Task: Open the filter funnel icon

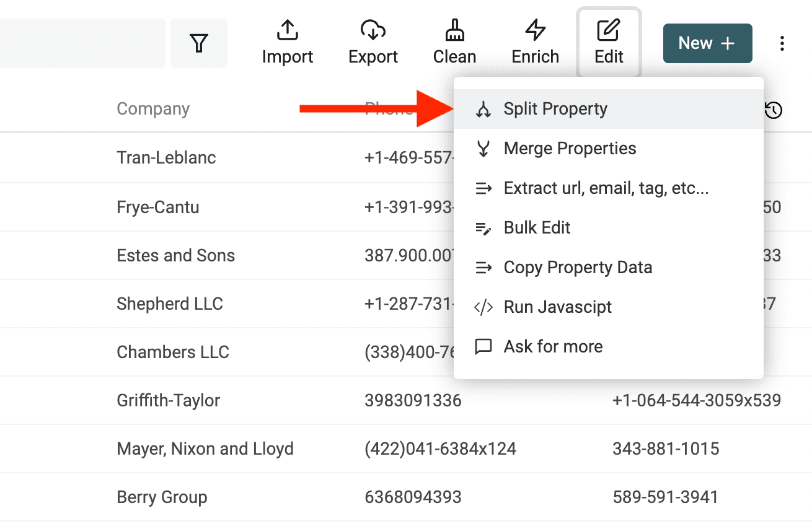Action: (199, 43)
